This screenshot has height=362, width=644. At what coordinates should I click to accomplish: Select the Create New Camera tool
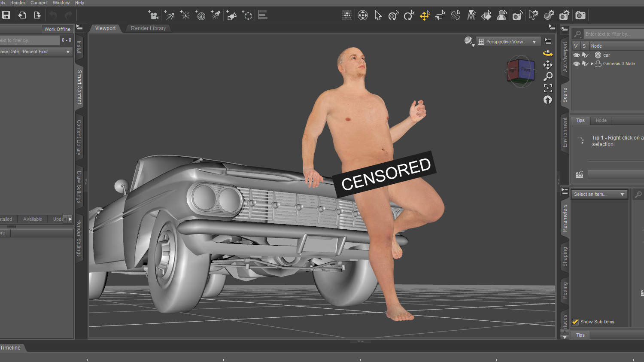(x=153, y=15)
